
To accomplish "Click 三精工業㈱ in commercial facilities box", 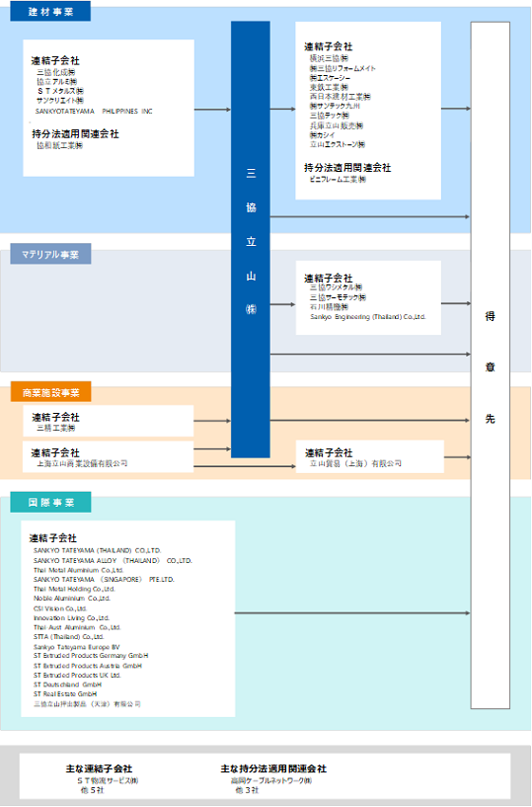I will tap(55, 428).
